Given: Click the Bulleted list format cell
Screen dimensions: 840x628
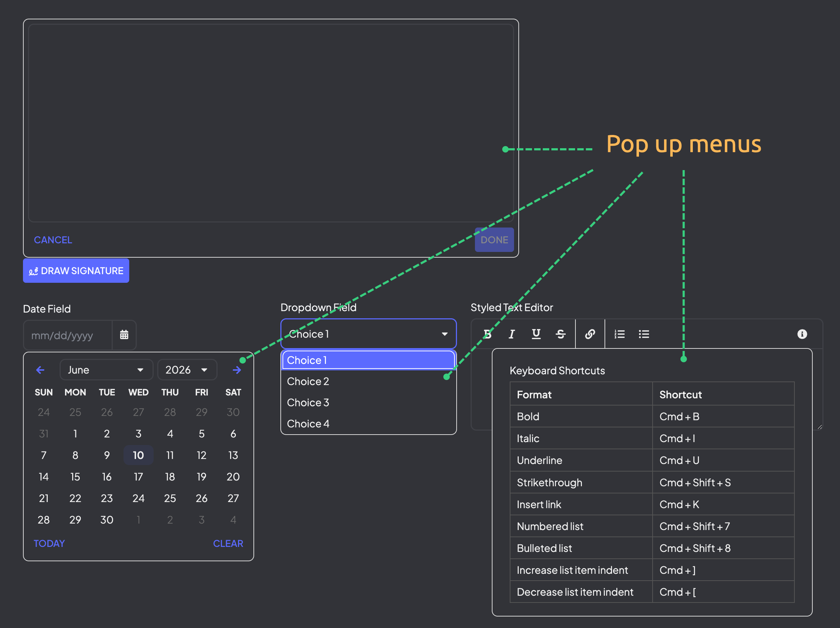Looking at the screenshot, I should [x=581, y=548].
